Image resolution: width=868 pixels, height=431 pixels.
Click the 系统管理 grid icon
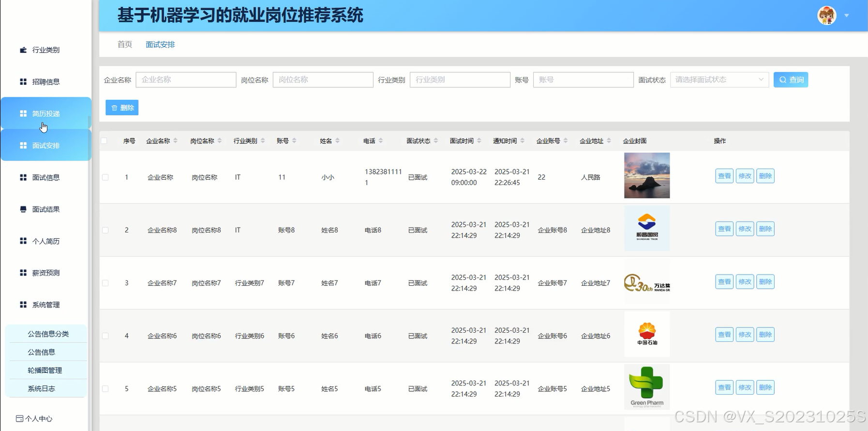(23, 305)
